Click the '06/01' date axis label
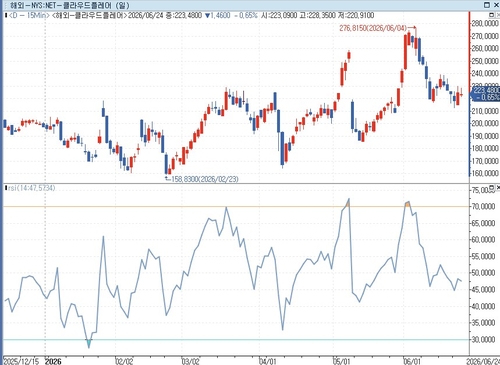The width and height of the screenshot is (500, 365). 412,361
